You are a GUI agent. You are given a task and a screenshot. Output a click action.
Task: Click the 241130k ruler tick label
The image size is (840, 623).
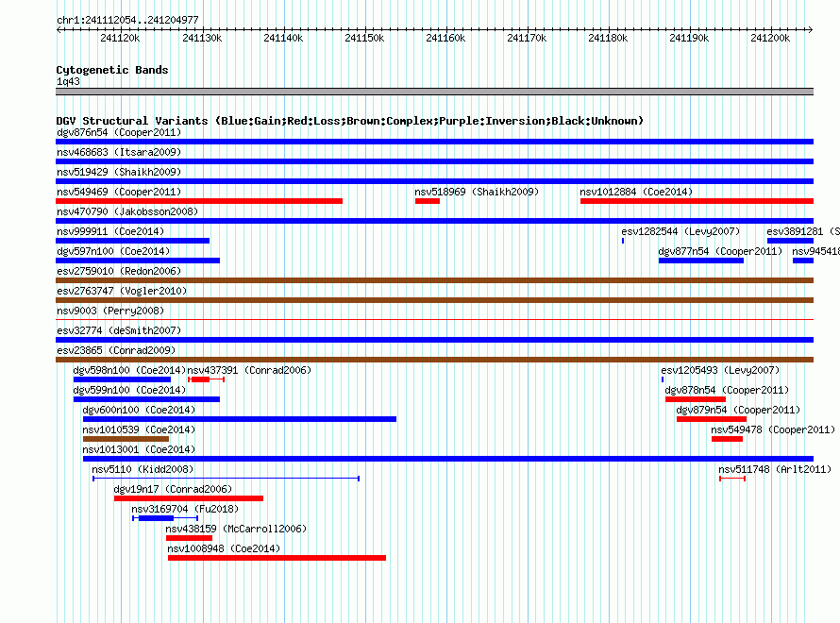click(x=202, y=38)
